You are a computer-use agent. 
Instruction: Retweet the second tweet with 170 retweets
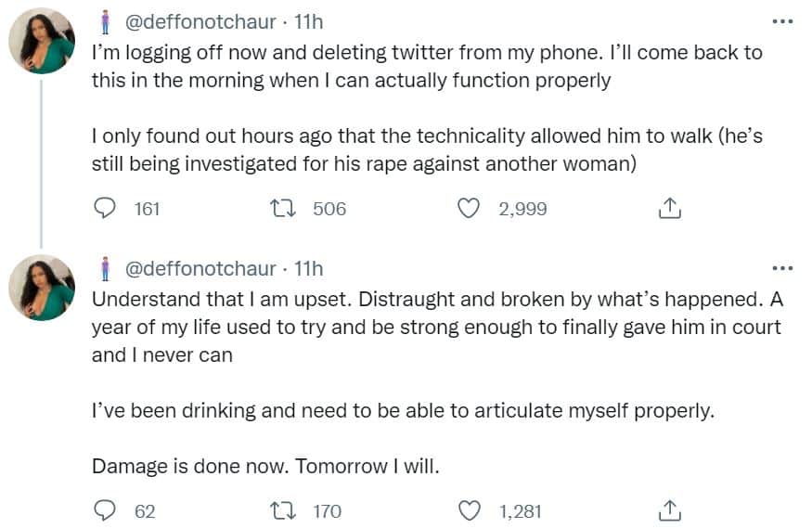tap(283, 511)
